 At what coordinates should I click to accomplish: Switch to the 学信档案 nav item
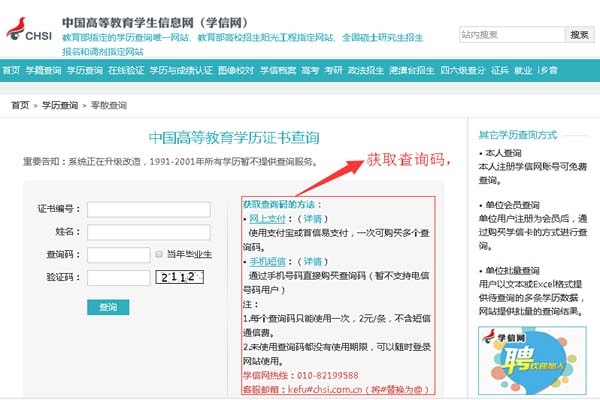click(278, 71)
